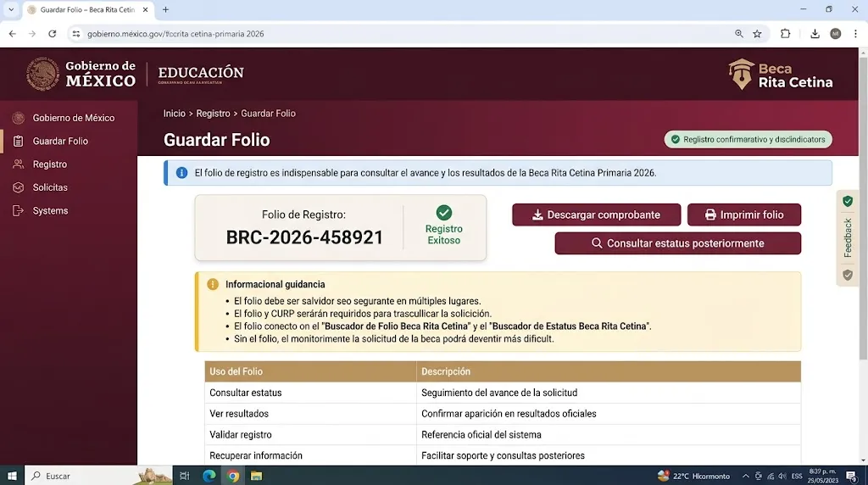The height and width of the screenshot is (485, 868).
Task: Open the Feedback side tab
Action: click(848, 238)
